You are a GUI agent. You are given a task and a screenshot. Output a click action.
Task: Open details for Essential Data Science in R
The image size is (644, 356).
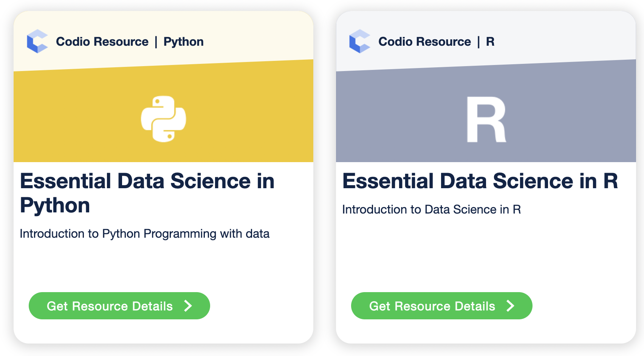441,305
